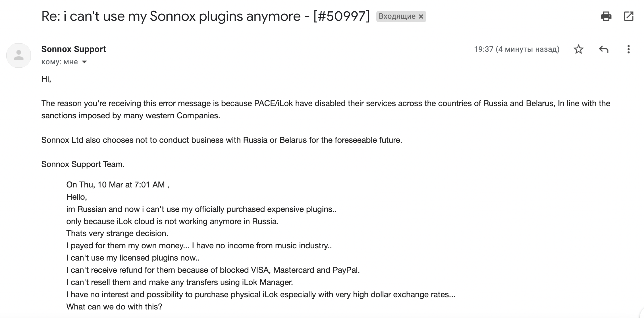Print this email with the printer icon
Screen dimensions: 644x318
click(x=606, y=16)
